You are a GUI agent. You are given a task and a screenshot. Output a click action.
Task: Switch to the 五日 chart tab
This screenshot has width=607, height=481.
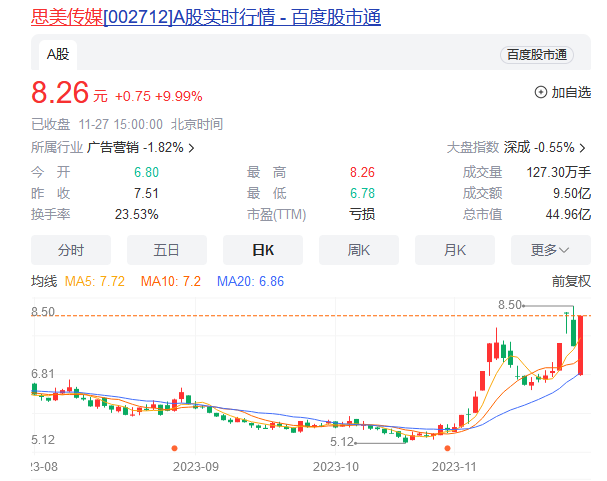(167, 250)
